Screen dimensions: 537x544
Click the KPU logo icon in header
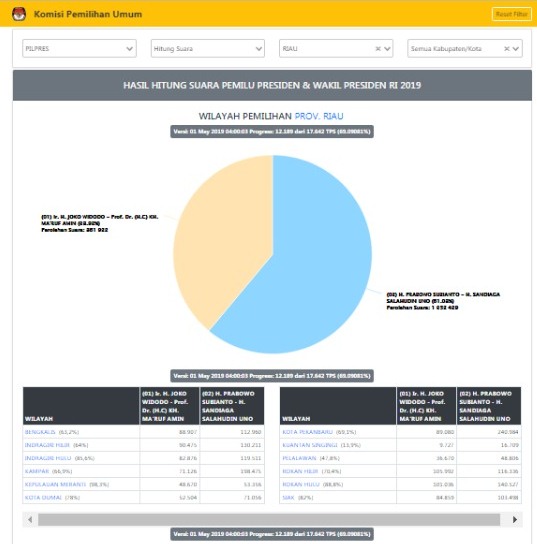[x=19, y=14]
